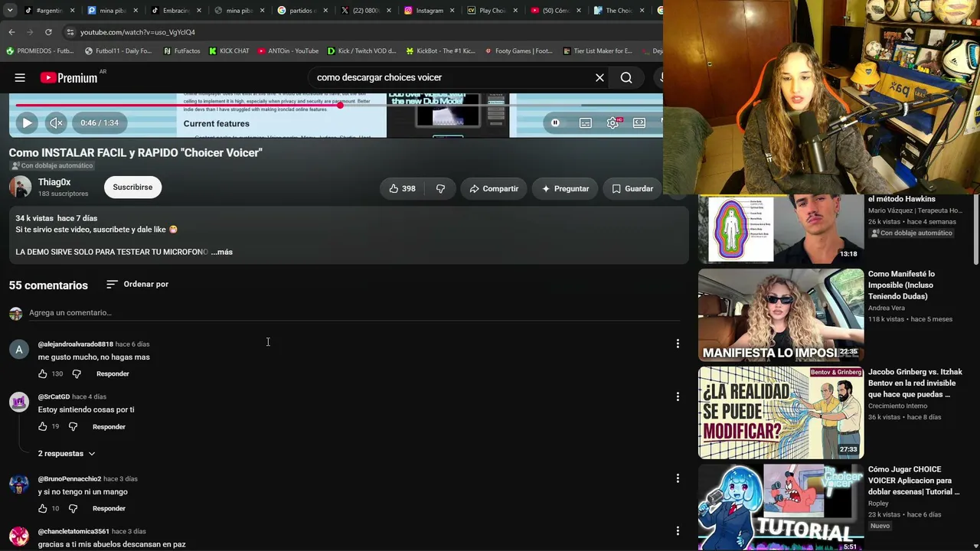
Task: Open @BrunoPennacchio2's profile avatar
Action: pyautogui.click(x=19, y=484)
